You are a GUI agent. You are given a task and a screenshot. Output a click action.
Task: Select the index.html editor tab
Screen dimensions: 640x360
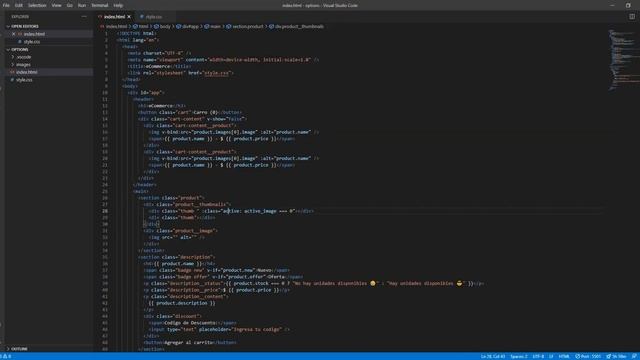pos(113,17)
